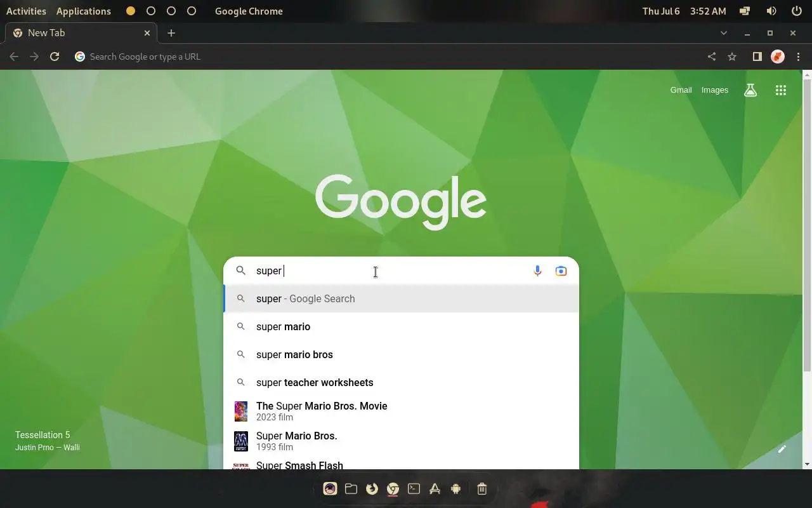Click the Google logo
Screen dimensions: 812x508
pyautogui.click(x=401, y=201)
